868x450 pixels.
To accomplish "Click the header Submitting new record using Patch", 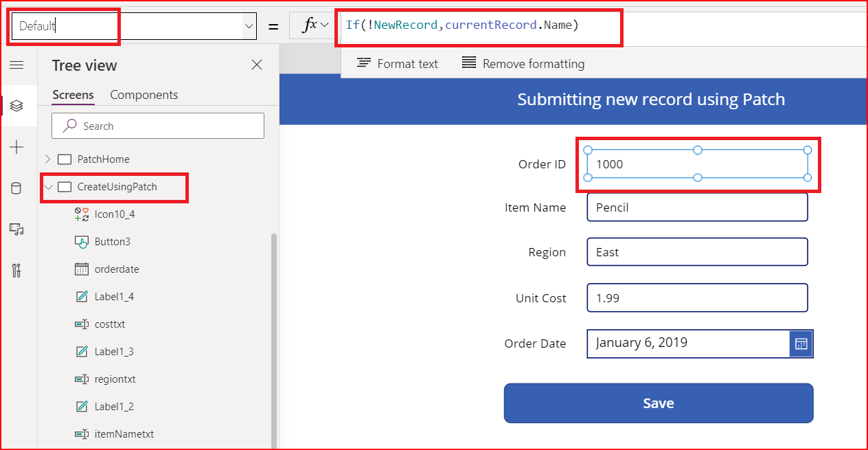I will point(651,100).
